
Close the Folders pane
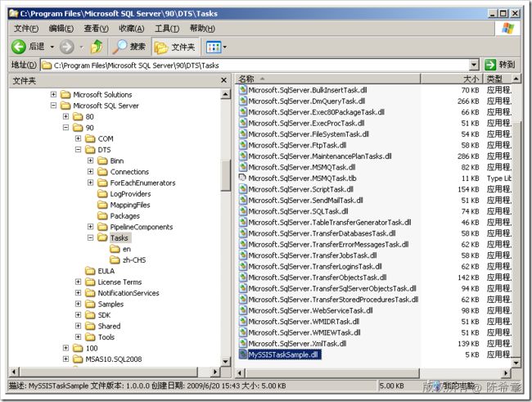[x=223, y=80]
